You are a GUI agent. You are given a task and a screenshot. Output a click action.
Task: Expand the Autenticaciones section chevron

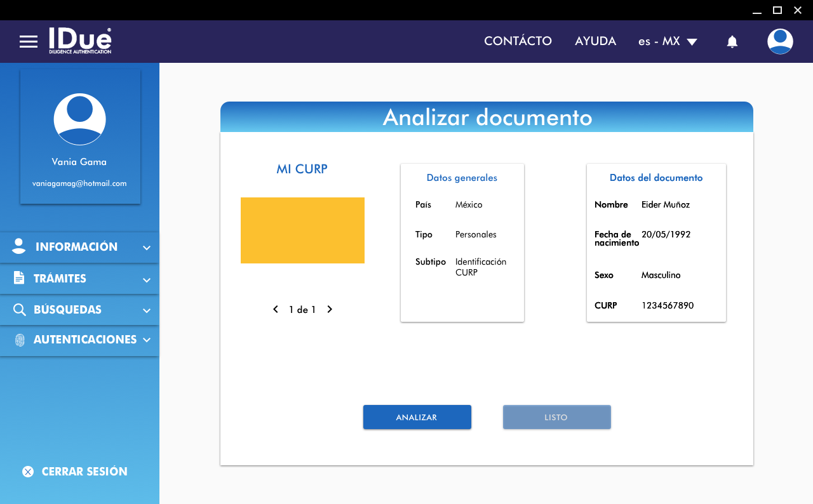(147, 340)
